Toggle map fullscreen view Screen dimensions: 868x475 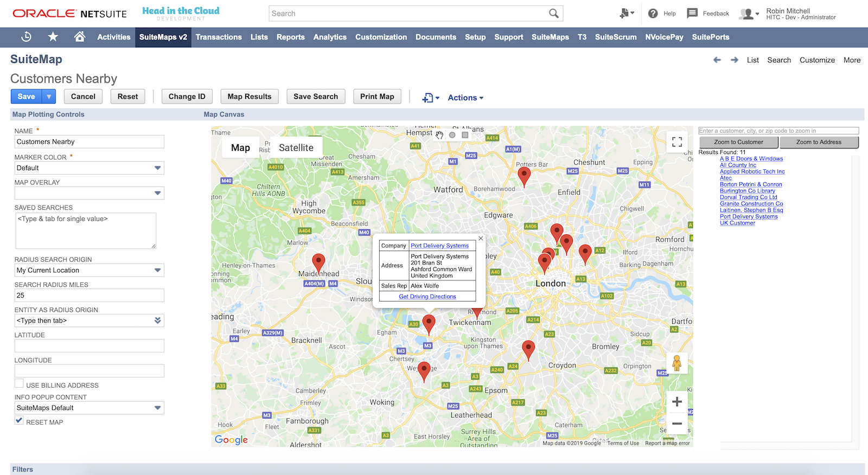click(x=677, y=142)
